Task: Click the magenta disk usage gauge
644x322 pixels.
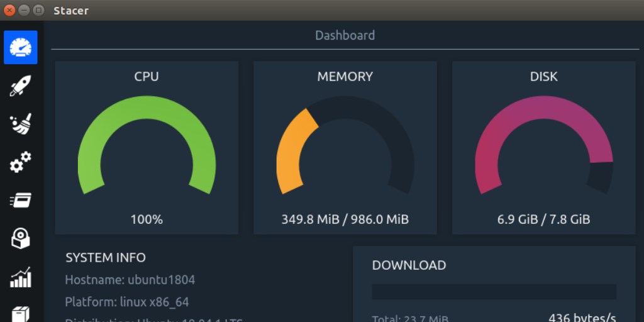Action: click(544, 145)
